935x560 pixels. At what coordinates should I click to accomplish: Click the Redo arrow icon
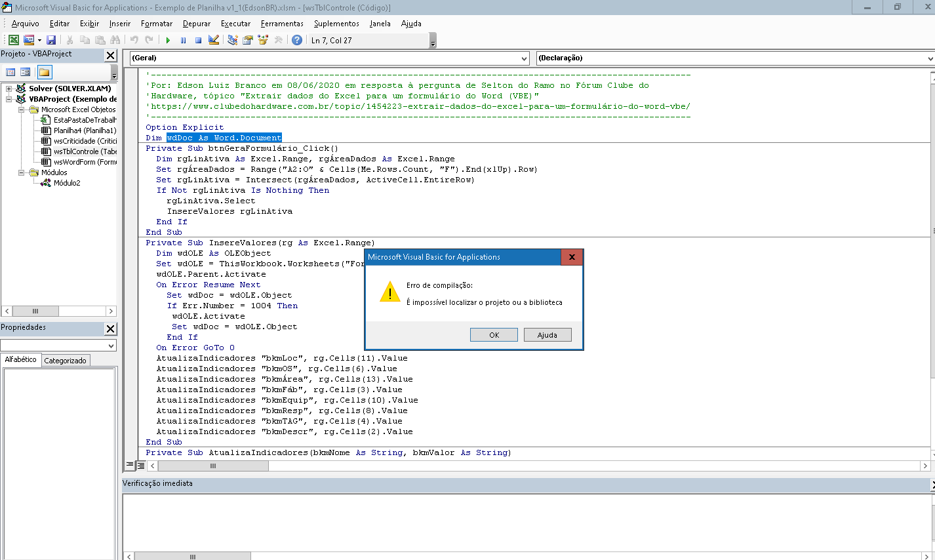tap(149, 40)
